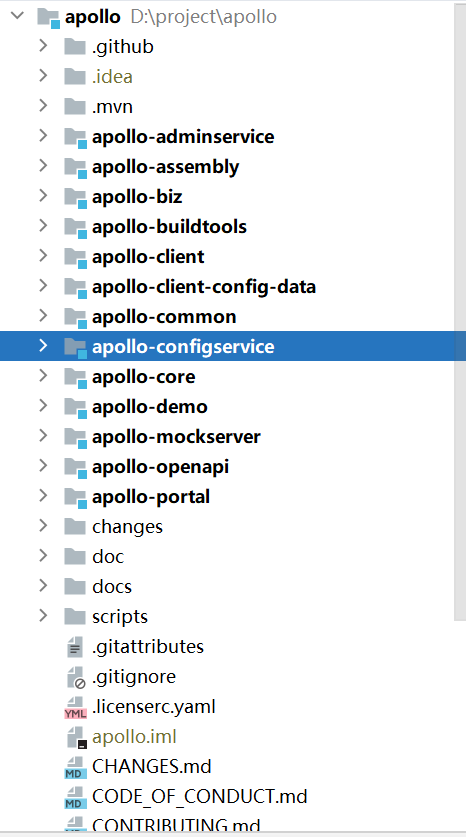The width and height of the screenshot is (466, 837).
Task: Click apollo-client-config-data module folder icon
Action: click(x=75, y=287)
